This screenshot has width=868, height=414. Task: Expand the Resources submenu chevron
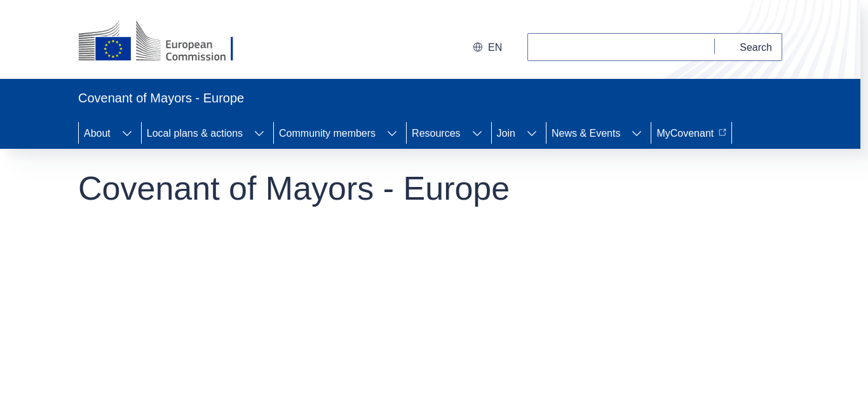pos(477,133)
